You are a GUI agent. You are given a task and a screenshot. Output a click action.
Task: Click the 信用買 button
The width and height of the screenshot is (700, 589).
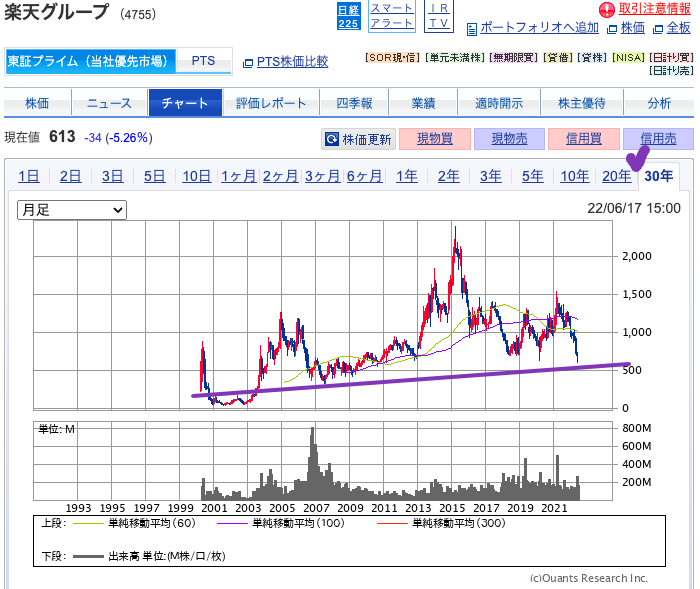pyautogui.click(x=583, y=139)
